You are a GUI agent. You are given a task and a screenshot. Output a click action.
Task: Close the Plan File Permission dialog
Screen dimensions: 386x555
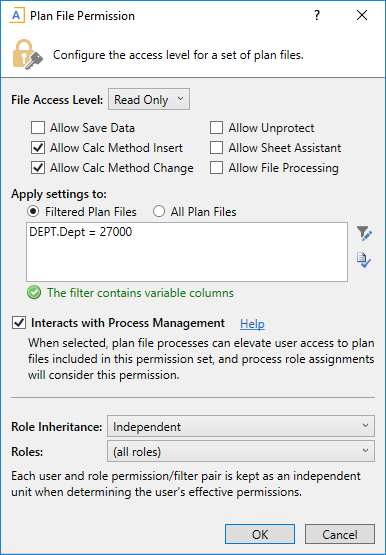pyautogui.click(x=362, y=15)
